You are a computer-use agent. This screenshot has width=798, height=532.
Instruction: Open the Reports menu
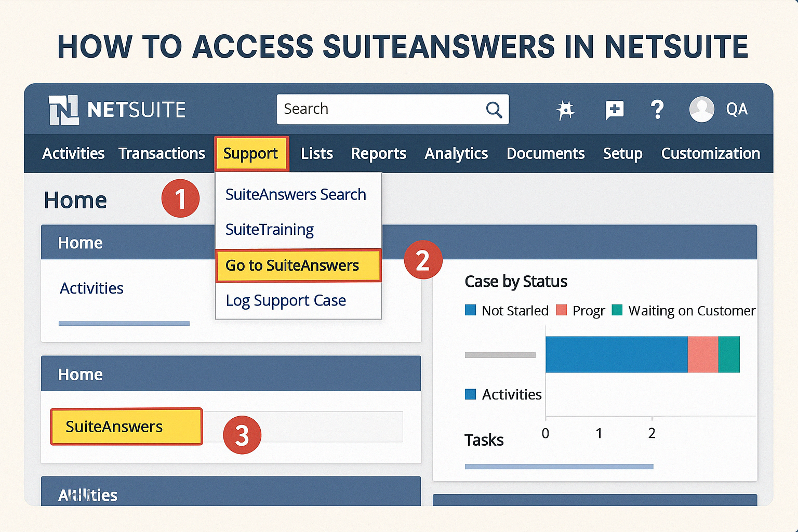tap(379, 154)
